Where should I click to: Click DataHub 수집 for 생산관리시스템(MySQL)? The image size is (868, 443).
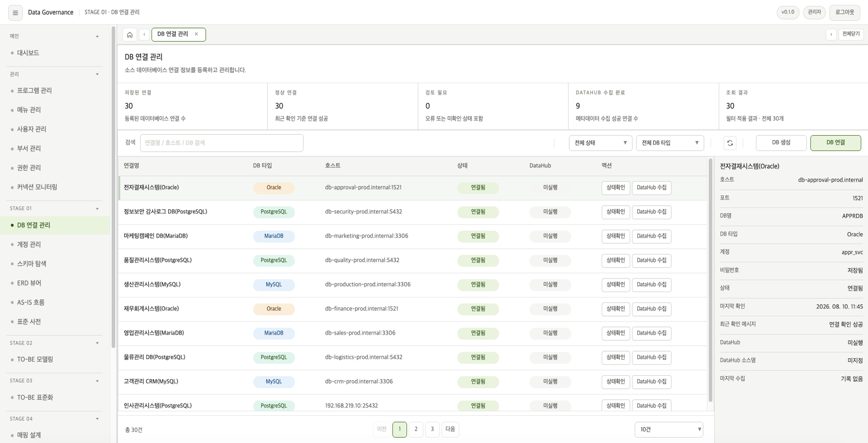coord(651,285)
